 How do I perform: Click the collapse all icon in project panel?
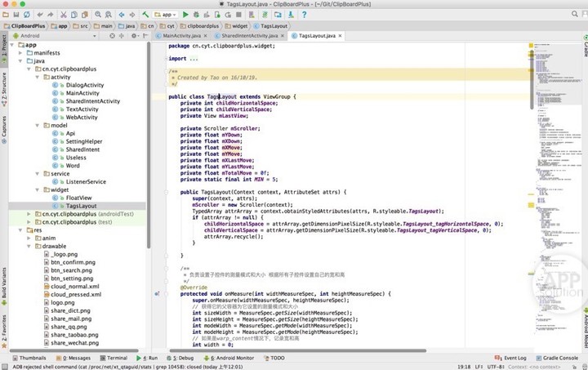(x=121, y=36)
